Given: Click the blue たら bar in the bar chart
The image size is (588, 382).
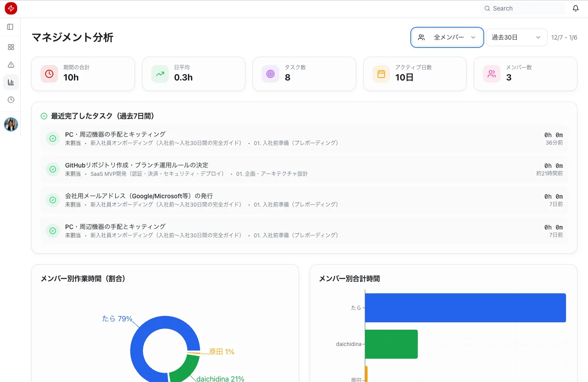Looking at the screenshot, I should coord(465,308).
